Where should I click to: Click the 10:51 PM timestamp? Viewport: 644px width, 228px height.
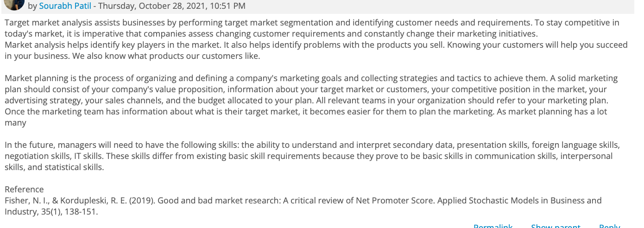pyautogui.click(x=231, y=6)
